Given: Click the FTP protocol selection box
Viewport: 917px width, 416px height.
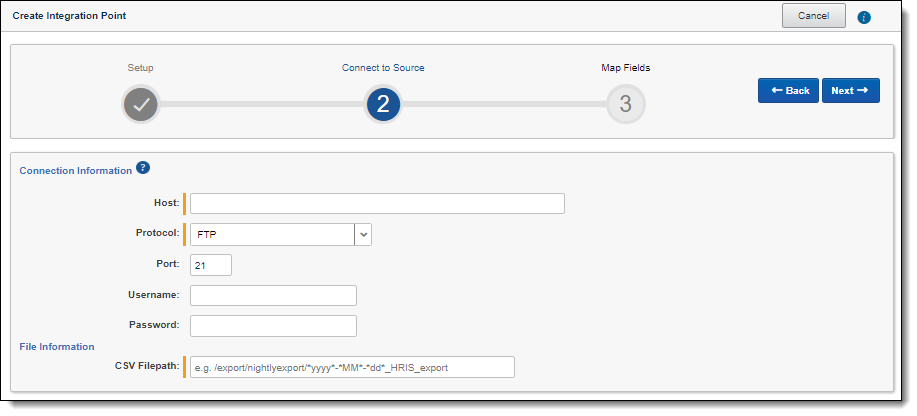Looking at the screenshot, I should click(x=272, y=234).
